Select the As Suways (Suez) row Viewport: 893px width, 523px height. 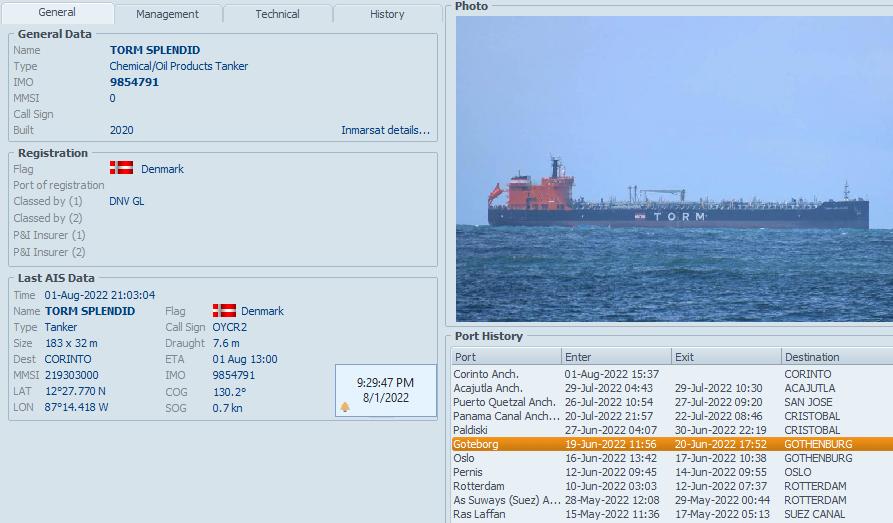[x=672, y=500]
